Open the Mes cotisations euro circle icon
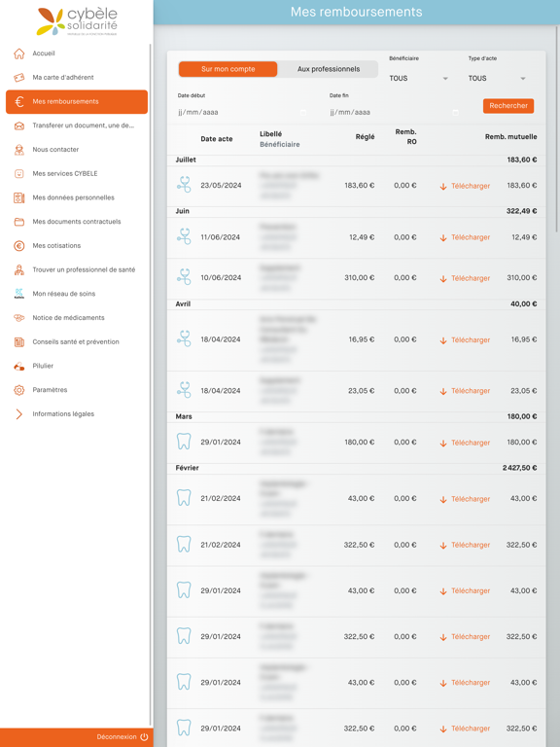The image size is (560, 747). pos(19,246)
